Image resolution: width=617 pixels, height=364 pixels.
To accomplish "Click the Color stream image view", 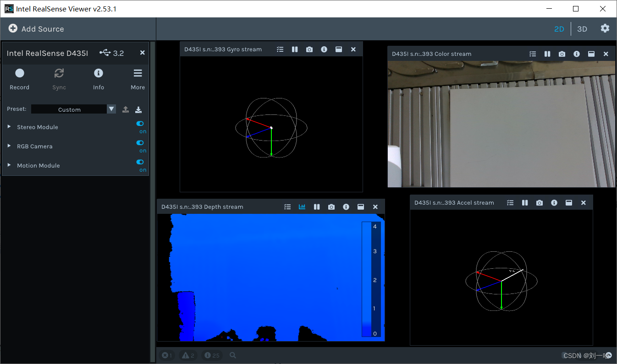I will tap(501, 124).
